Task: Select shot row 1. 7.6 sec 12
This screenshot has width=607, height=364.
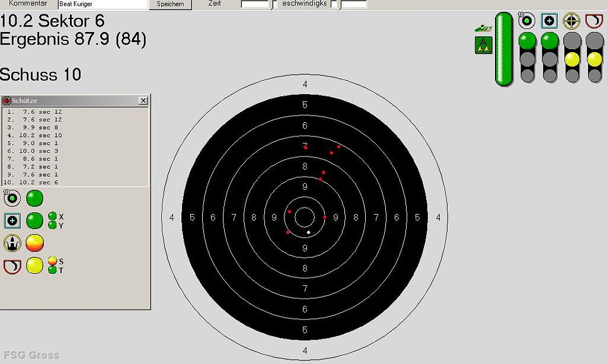Action: click(75, 112)
